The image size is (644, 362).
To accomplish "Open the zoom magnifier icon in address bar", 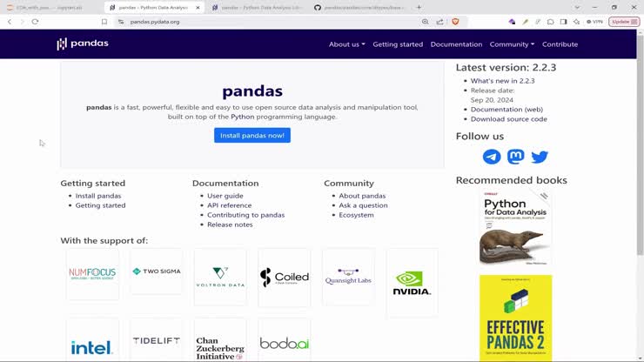I will click(426, 21).
